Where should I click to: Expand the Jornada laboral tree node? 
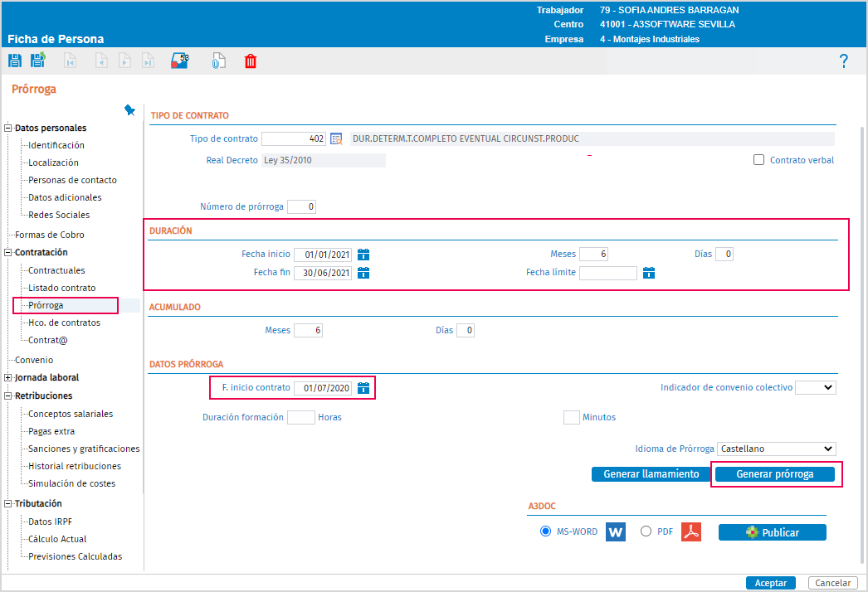tap(7, 378)
